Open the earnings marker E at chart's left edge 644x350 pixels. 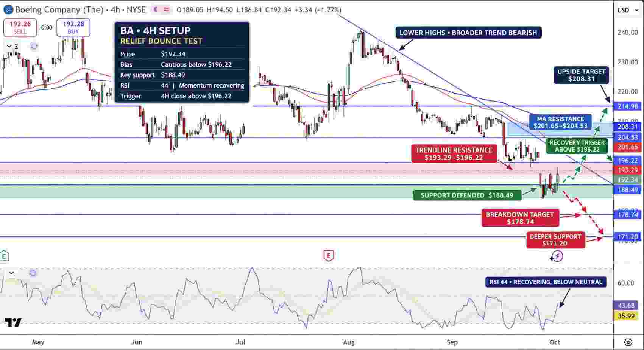pyautogui.click(x=4, y=256)
